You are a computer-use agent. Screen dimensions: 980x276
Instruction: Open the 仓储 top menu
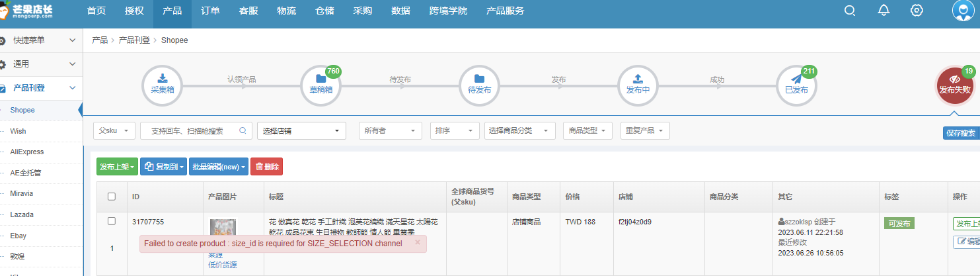click(325, 11)
